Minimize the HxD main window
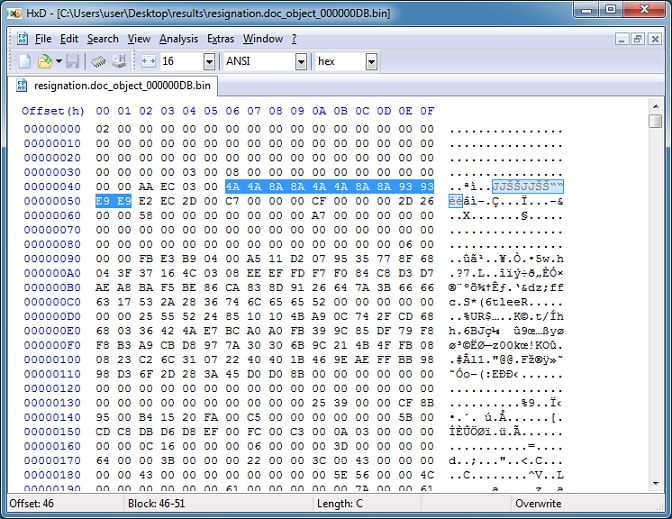Image resolution: width=672 pixels, height=519 pixels. pos(586,10)
